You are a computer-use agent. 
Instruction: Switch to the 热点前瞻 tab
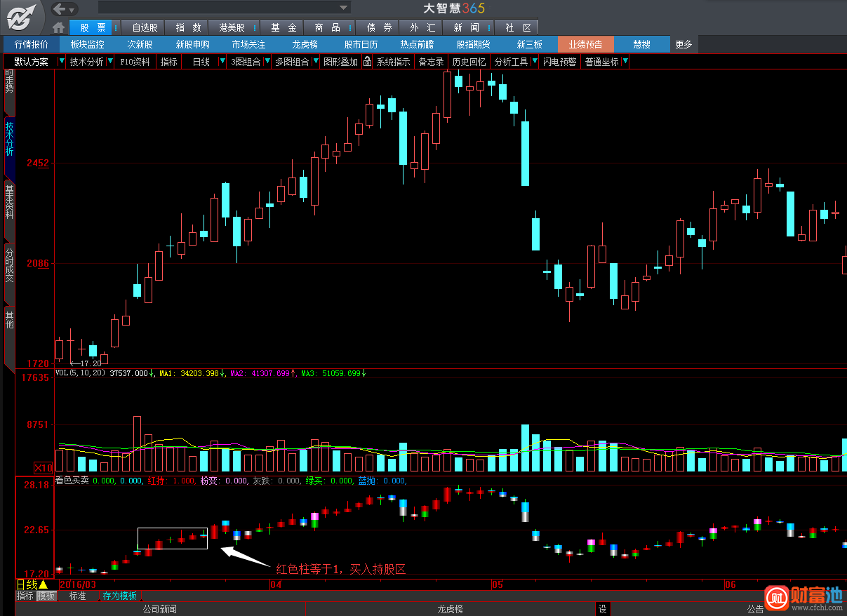coord(417,44)
